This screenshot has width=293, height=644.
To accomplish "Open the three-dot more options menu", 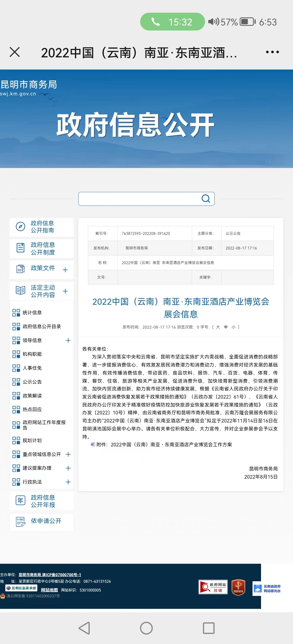I will pyautogui.click(x=272, y=52).
